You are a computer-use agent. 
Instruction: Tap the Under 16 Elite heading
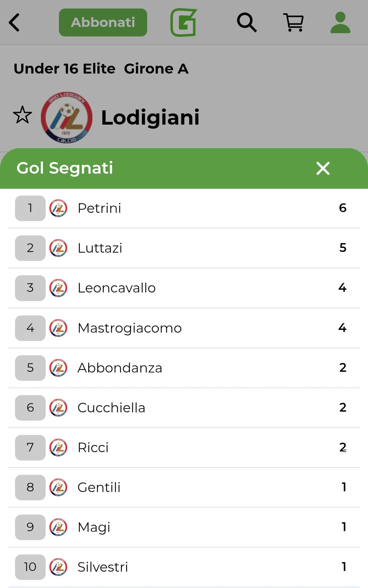65,69
